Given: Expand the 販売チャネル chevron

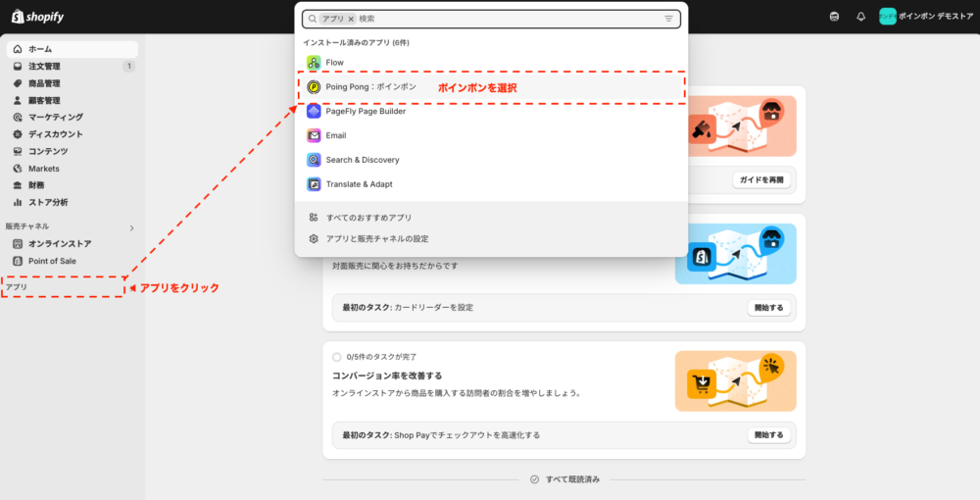Looking at the screenshot, I should [x=132, y=228].
